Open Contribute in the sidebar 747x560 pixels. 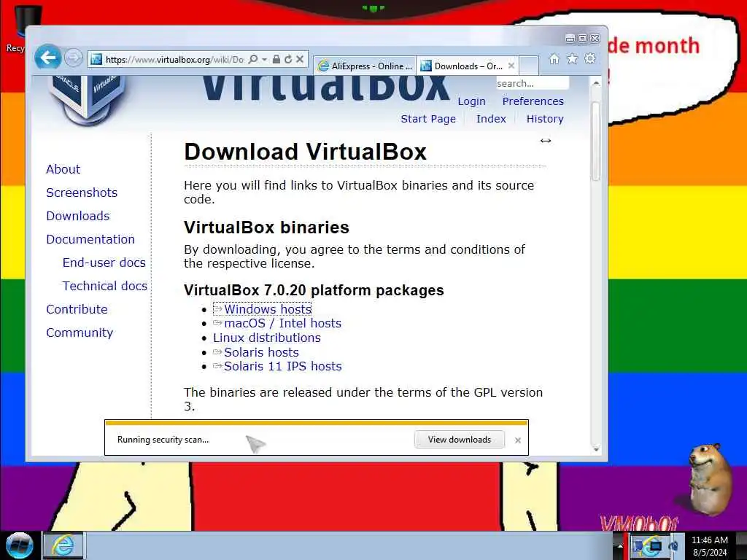pos(77,309)
